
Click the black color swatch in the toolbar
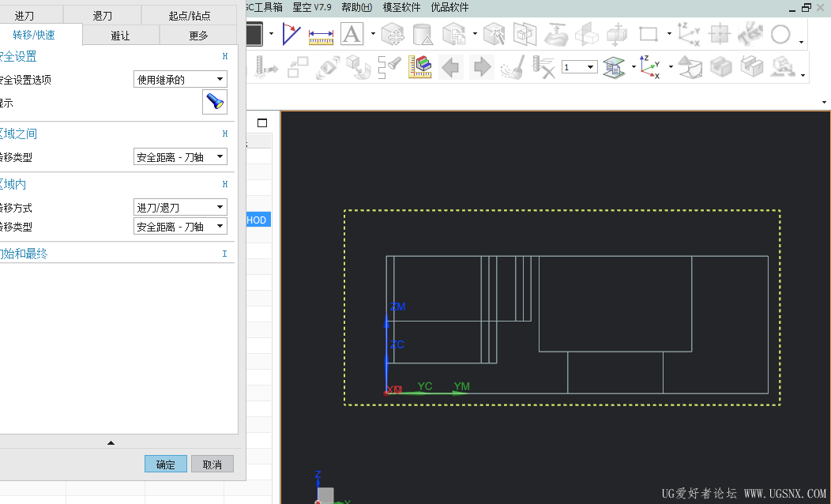(254, 35)
